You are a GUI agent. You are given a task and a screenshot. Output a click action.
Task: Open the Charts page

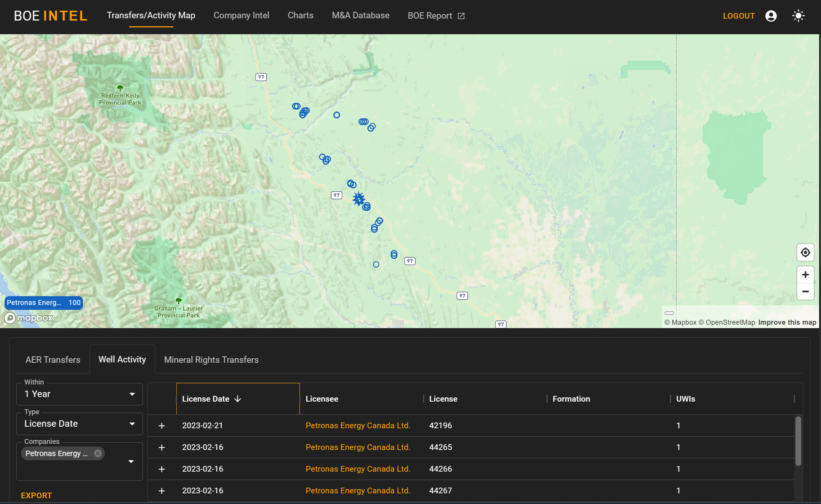point(301,16)
